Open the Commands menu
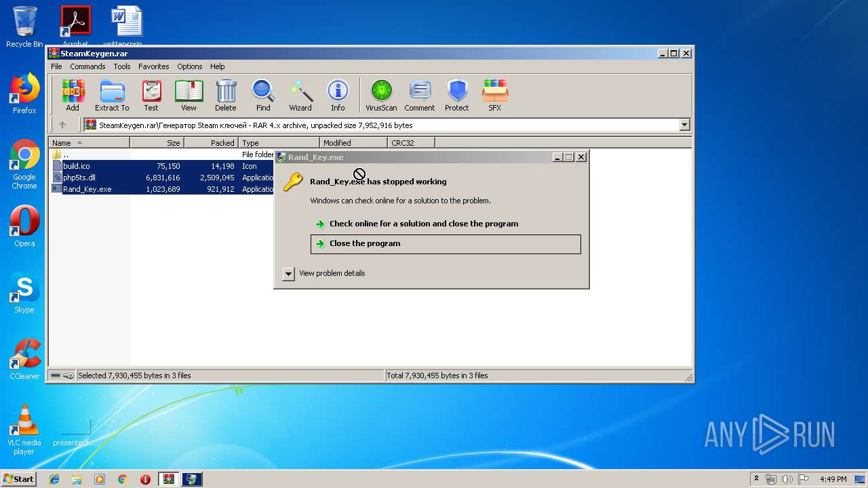Image resolution: width=868 pixels, height=488 pixels. [x=87, y=66]
